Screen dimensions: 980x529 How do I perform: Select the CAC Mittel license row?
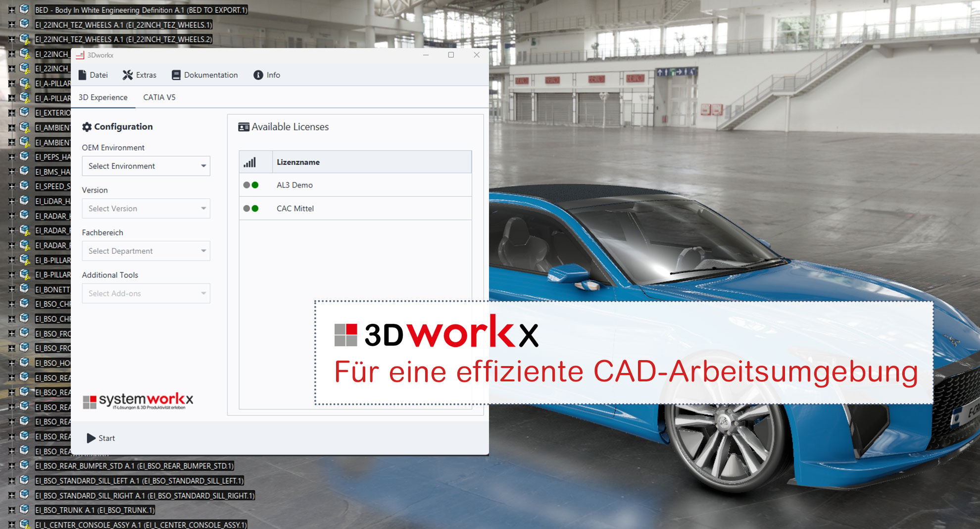click(355, 209)
